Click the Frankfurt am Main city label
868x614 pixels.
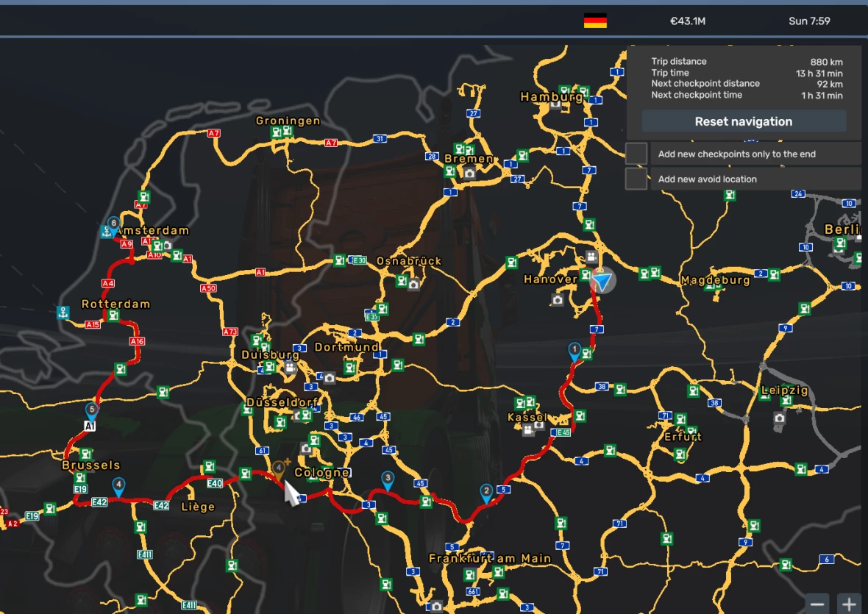pos(490,558)
